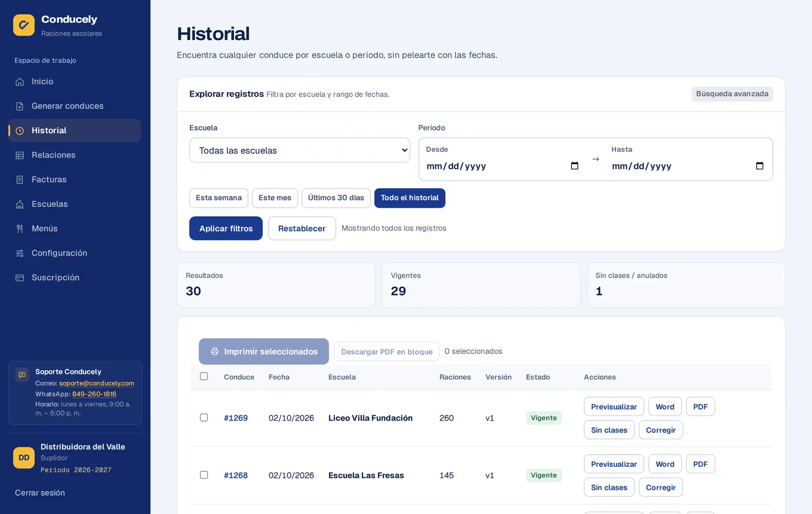
Task: Click the Soporte Conducely chat icon
Action: (22, 375)
